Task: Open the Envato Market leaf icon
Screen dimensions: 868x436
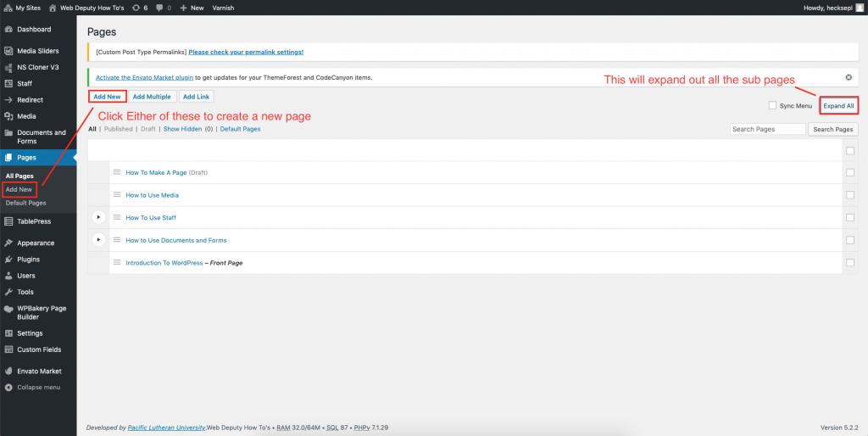Action: [8, 372]
